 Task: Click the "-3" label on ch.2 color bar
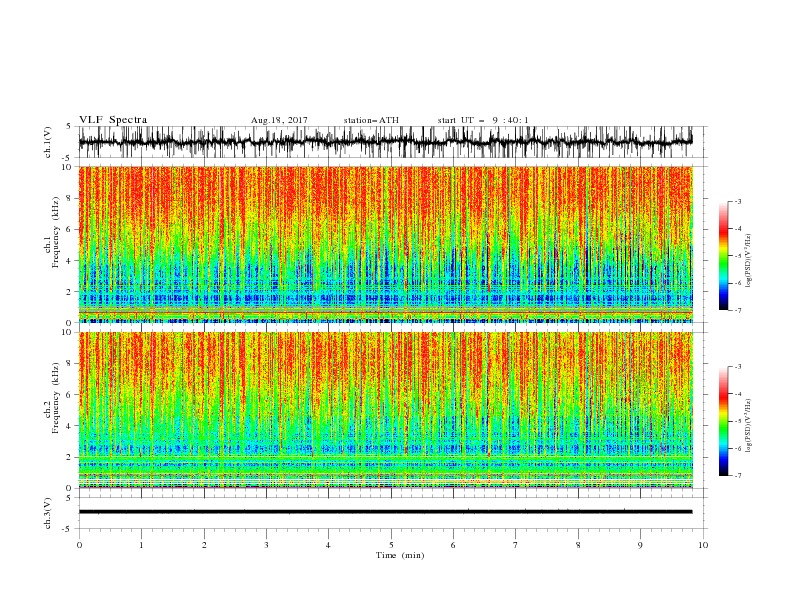[738, 367]
